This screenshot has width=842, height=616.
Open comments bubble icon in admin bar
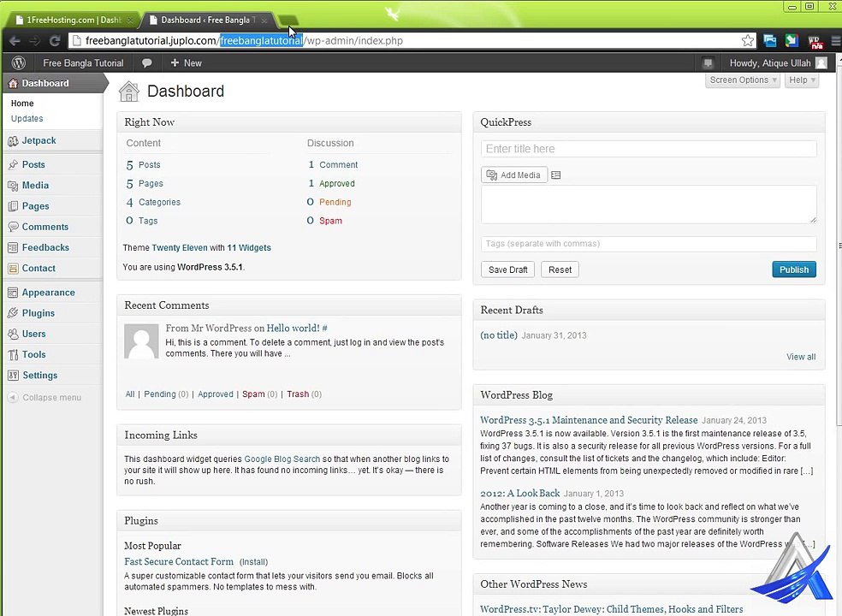(146, 62)
